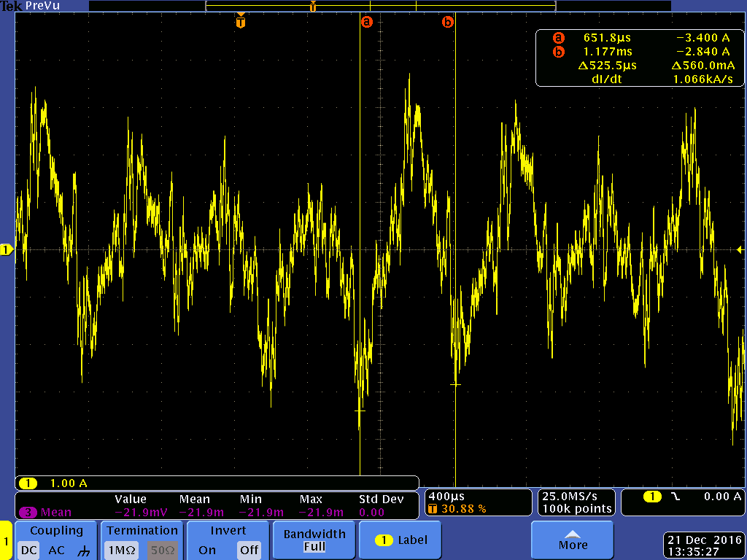The height and width of the screenshot is (560, 747).
Task: Click the Invert menu label
Action: pyautogui.click(x=228, y=531)
